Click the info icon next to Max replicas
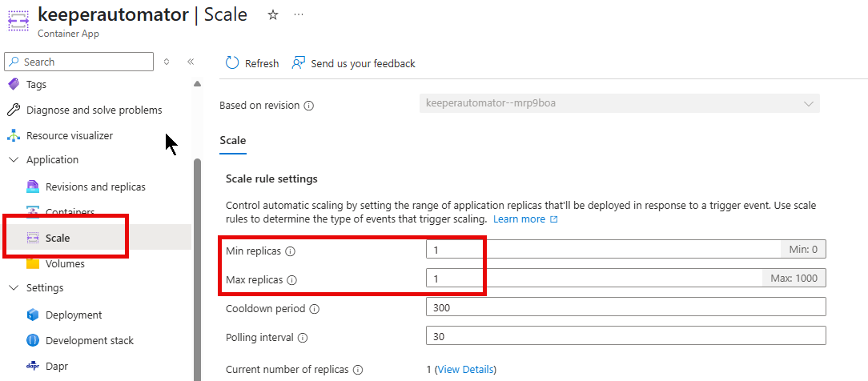The height and width of the screenshot is (381, 868). [291, 280]
